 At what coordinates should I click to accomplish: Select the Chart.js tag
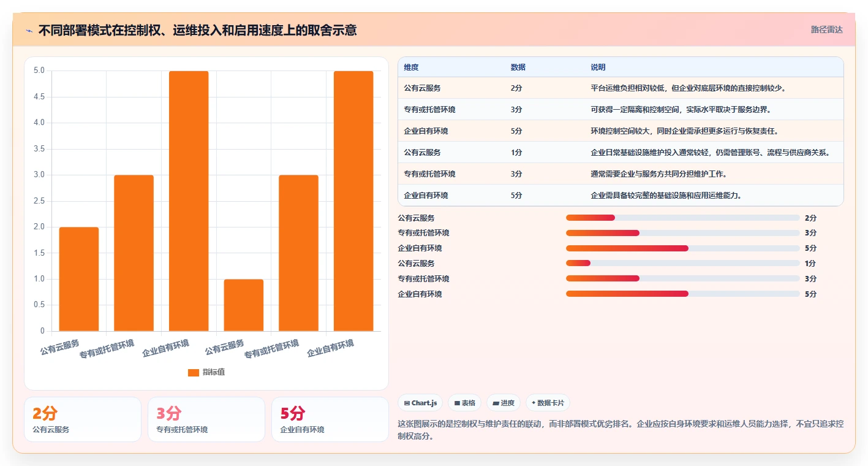(x=421, y=403)
